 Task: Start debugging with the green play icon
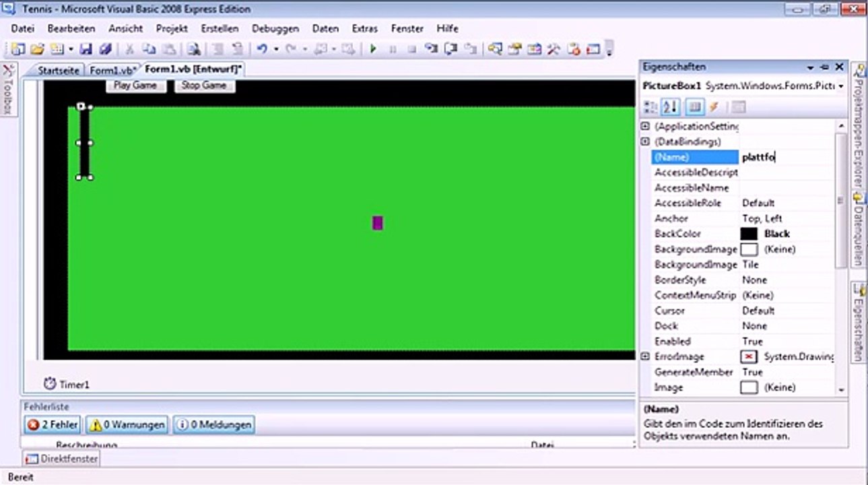click(x=373, y=49)
